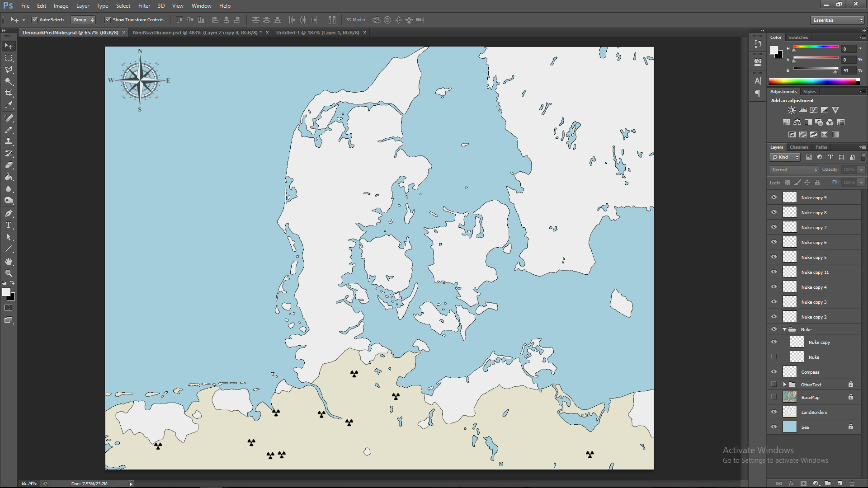Hide the Nuke copy 9 layer
The width and height of the screenshot is (868, 488).
point(774,197)
